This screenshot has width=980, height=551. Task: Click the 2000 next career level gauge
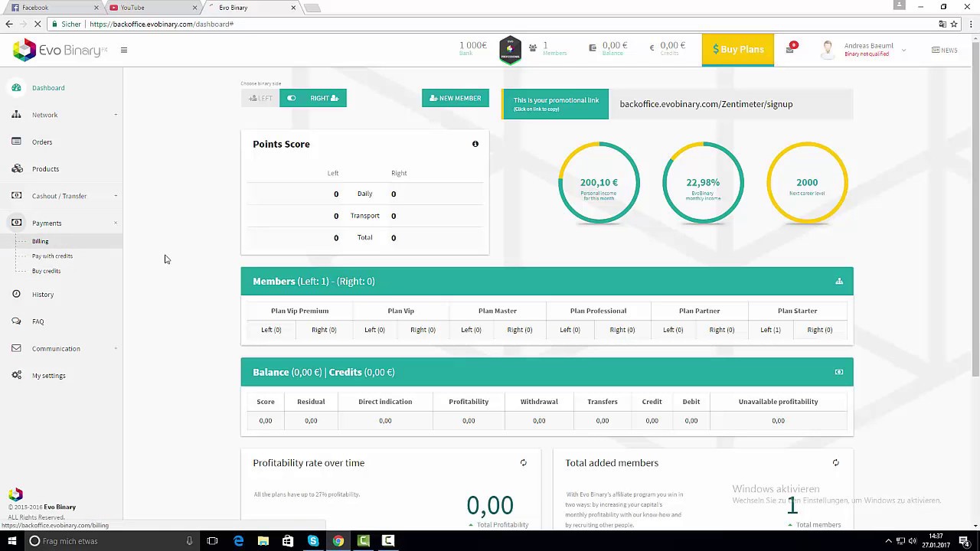pos(807,182)
